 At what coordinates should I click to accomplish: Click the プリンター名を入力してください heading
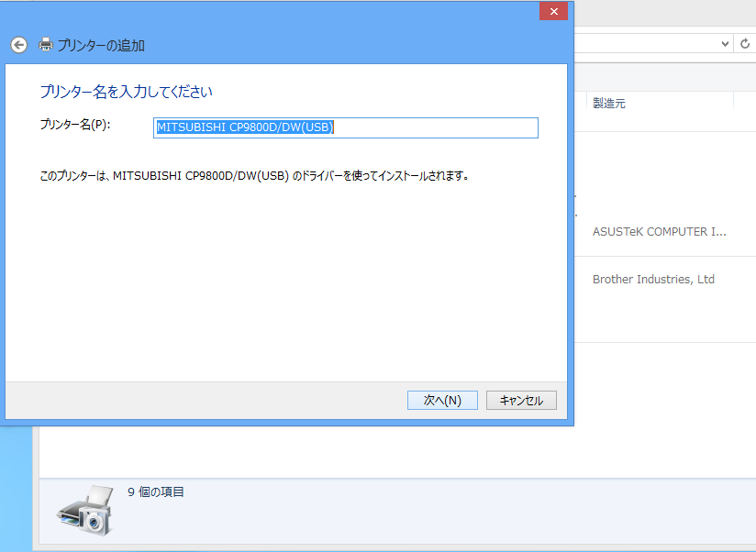(126, 92)
